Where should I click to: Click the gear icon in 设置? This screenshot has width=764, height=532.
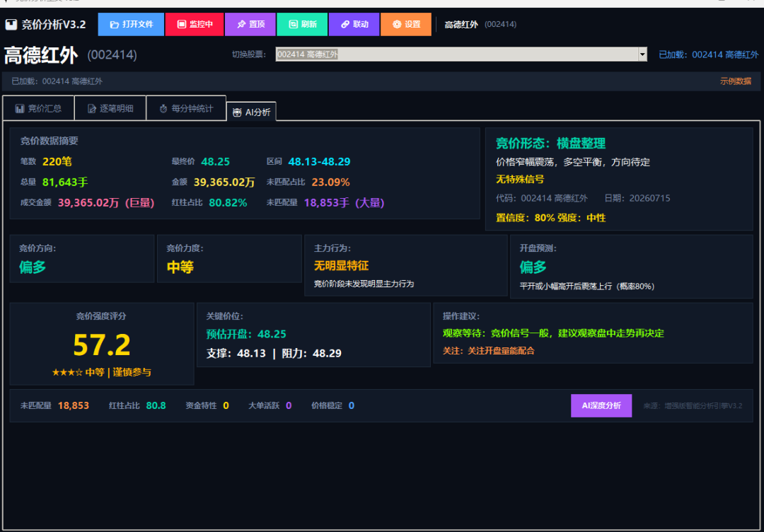pyautogui.click(x=397, y=24)
